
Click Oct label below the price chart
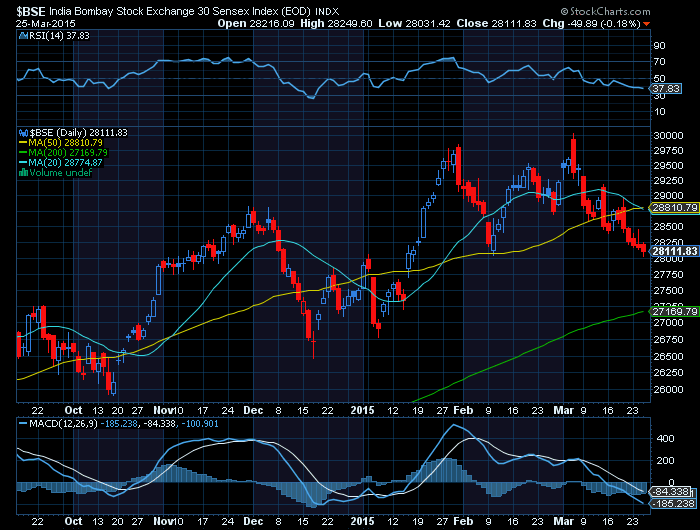(73, 410)
